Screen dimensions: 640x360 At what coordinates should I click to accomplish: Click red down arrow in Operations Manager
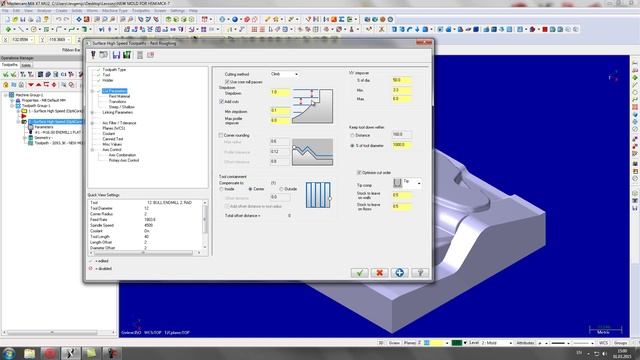pyautogui.click(x=31, y=85)
